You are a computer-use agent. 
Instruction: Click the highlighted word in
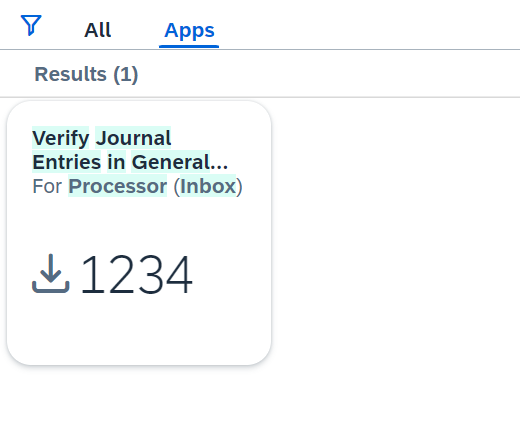(x=116, y=162)
